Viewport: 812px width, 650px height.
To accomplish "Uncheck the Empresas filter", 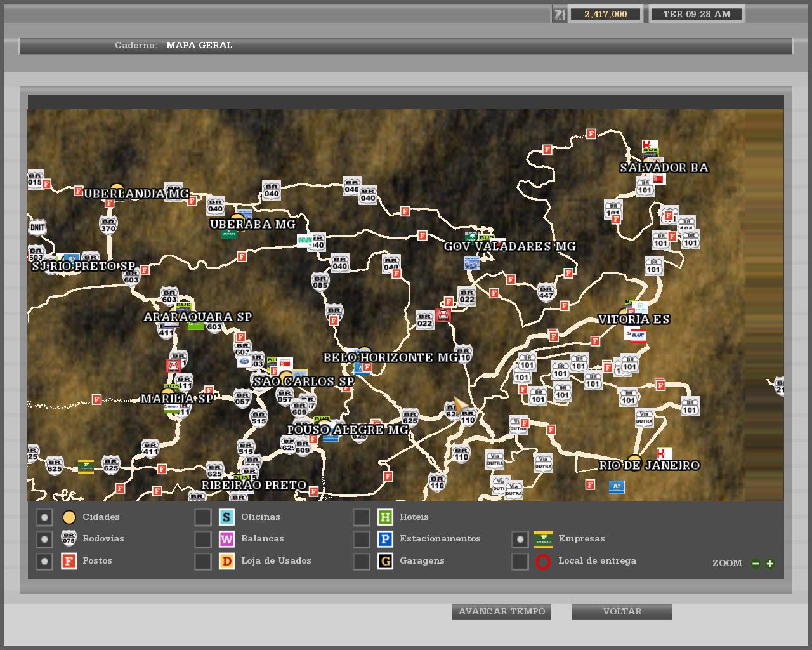I will point(520,539).
